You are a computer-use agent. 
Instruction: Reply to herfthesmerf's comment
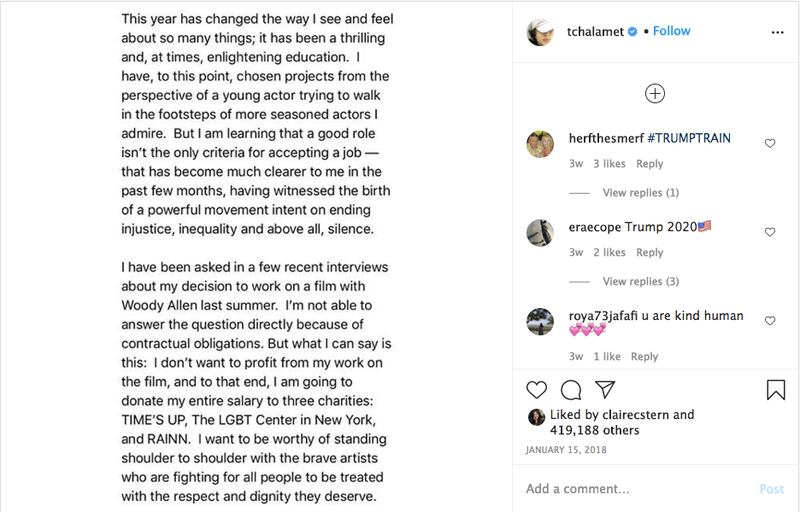pyautogui.click(x=650, y=164)
